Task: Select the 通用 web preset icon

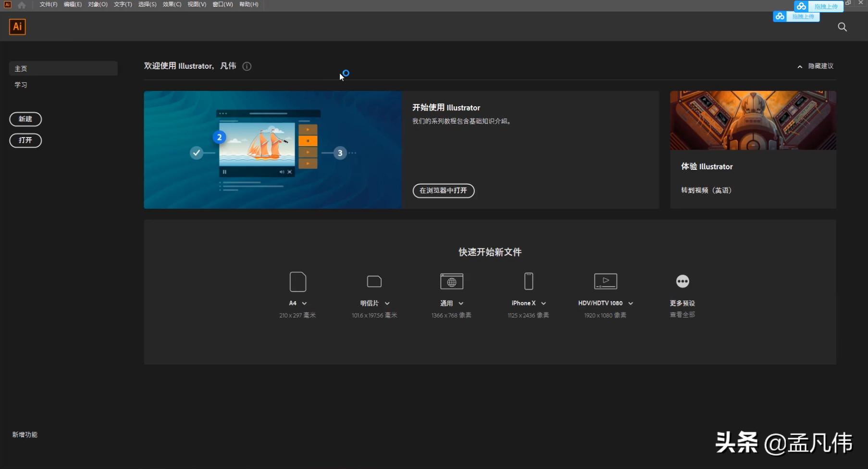Action: pos(451,281)
